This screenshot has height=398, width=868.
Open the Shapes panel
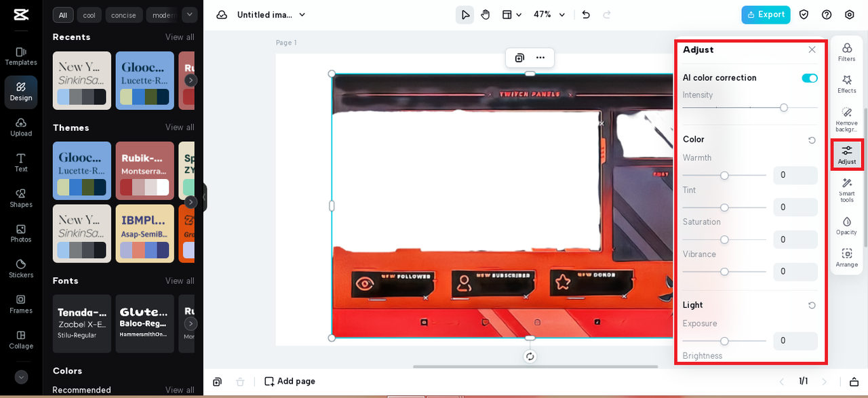21,198
